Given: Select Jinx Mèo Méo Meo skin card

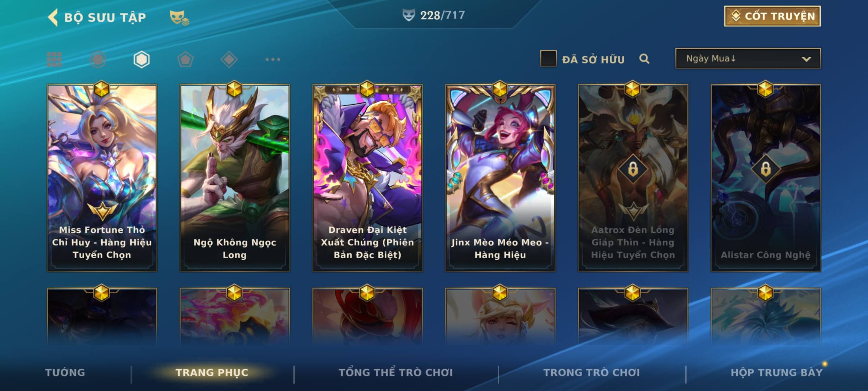Looking at the screenshot, I should (500, 178).
